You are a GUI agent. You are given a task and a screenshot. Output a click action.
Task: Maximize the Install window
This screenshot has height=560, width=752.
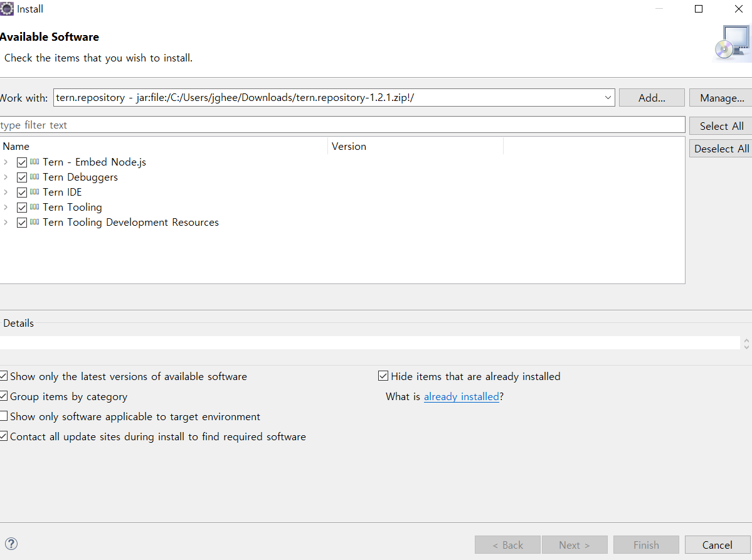[x=699, y=9]
